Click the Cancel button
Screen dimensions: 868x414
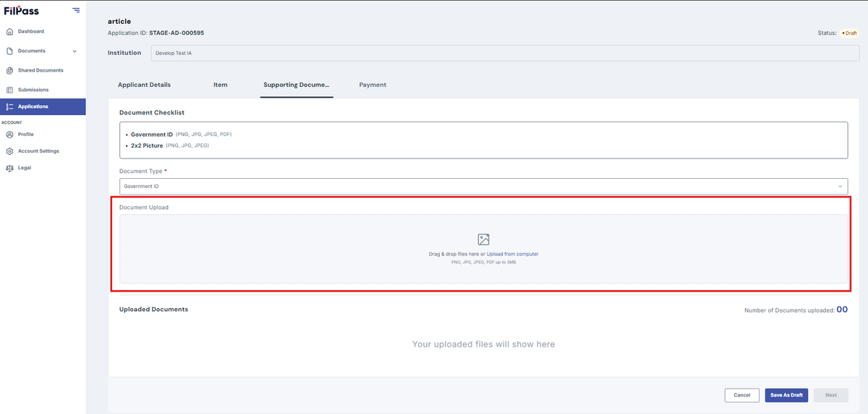click(x=742, y=395)
